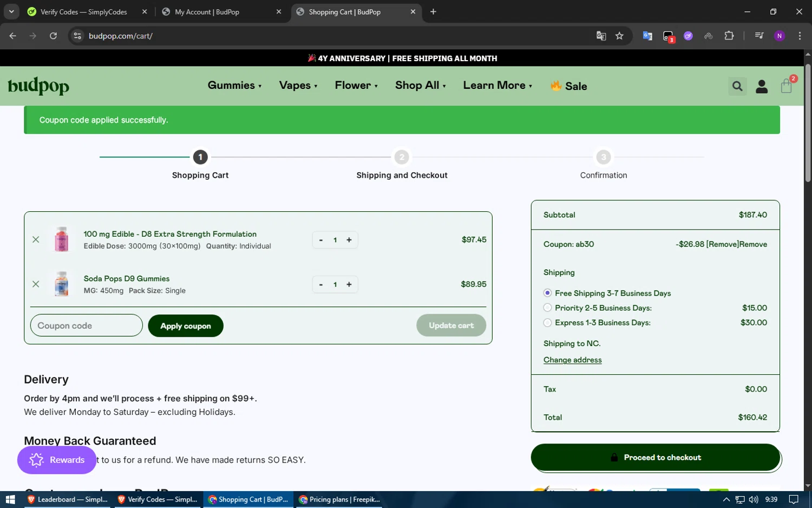
Task: Reload the budpop cart page
Action: coord(53,36)
